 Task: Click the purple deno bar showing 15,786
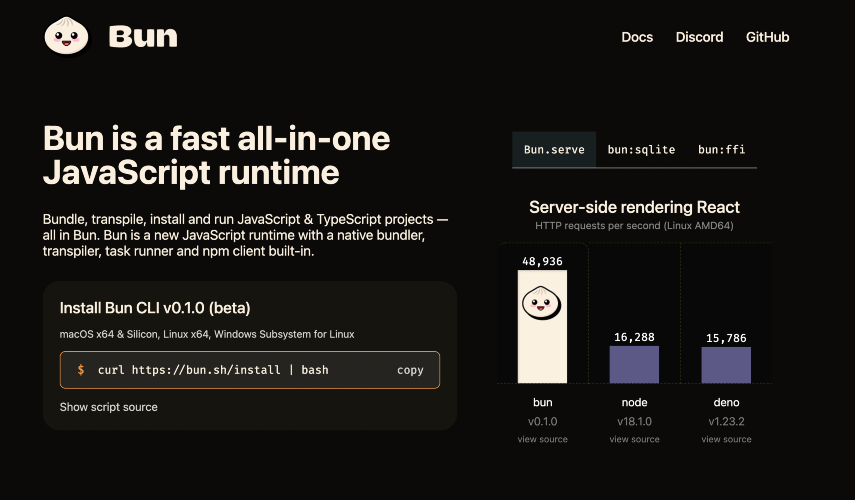[x=726, y=365]
